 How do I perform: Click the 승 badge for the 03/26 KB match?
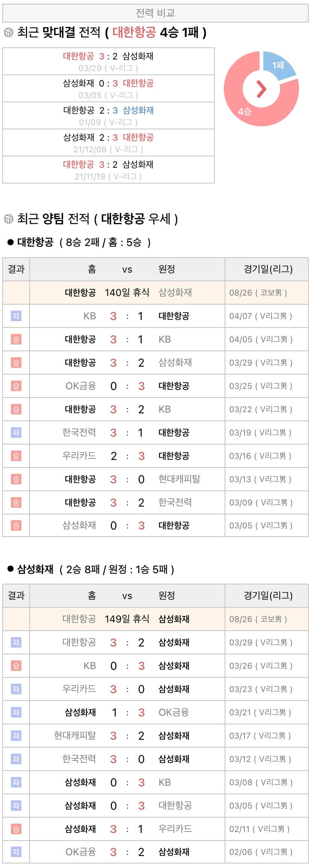[16, 666]
